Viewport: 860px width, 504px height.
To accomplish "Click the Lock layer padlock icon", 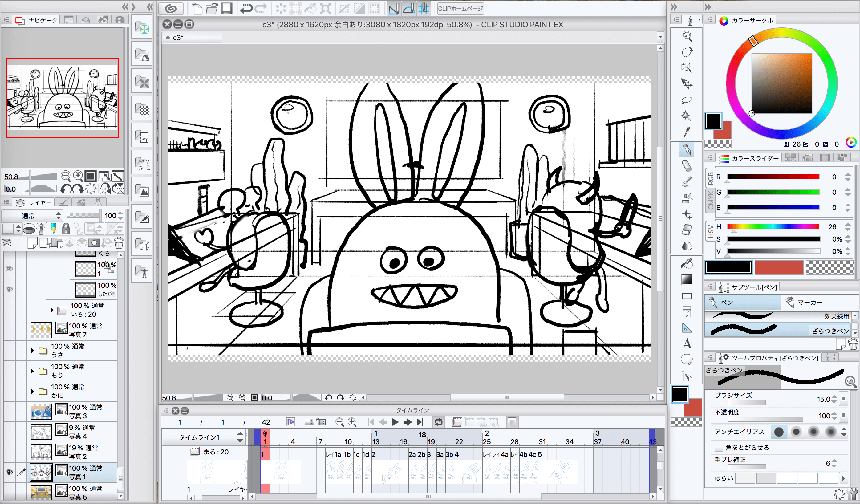I will 66,228.
